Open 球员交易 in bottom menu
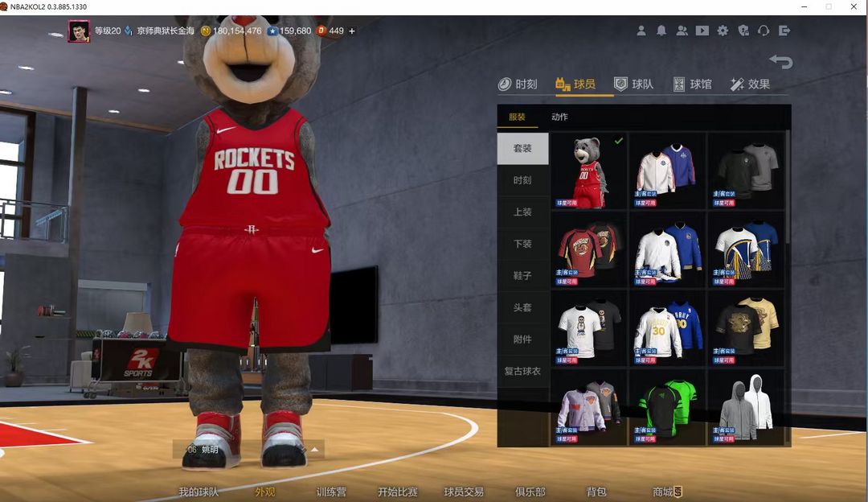The image size is (868, 502). click(464, 492)
